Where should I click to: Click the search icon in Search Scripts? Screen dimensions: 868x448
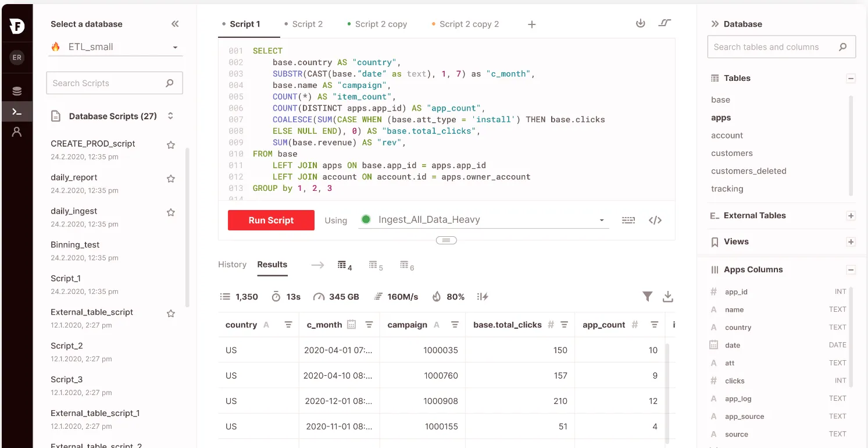coord(170,83)
